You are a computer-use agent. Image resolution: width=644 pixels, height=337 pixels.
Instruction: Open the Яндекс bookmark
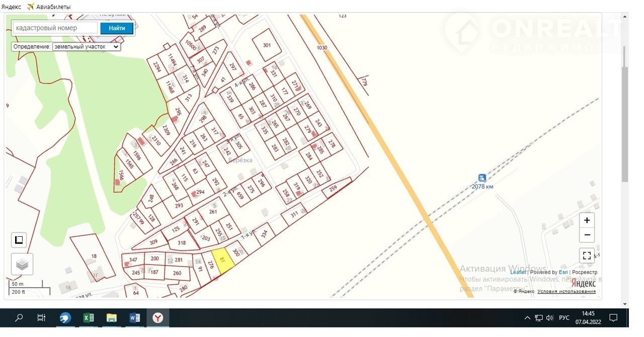click(x=11, y=7)
